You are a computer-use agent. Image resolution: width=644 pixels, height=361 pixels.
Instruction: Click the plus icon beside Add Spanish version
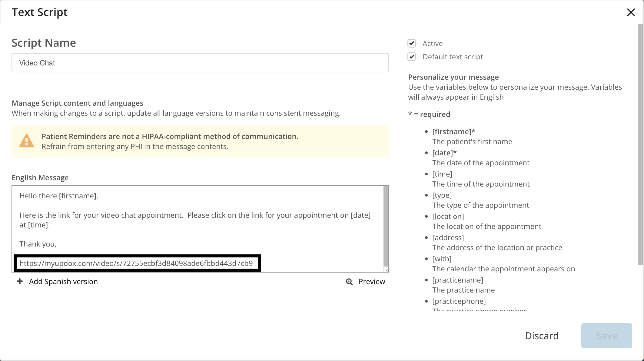coord(20,281)
